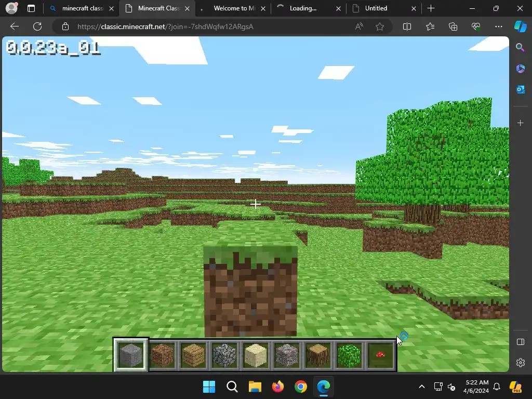Open the Favorites list
The height and width of the screenshot is (399, 532).
pyautogui.click(x=430, y=26)
